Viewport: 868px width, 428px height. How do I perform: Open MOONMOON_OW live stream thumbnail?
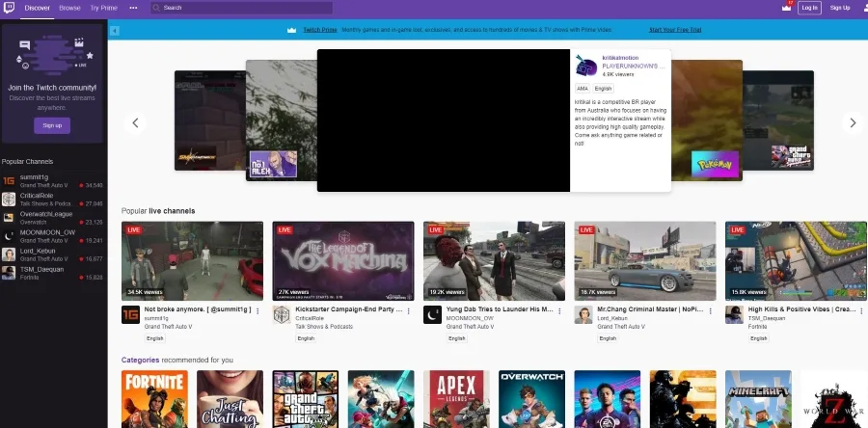tap(495, 261)
